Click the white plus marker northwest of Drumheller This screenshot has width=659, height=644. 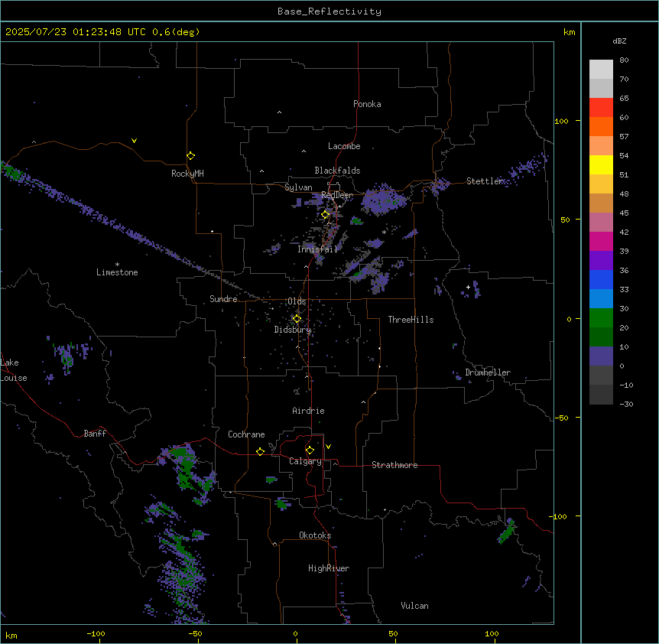click(468, 288)
